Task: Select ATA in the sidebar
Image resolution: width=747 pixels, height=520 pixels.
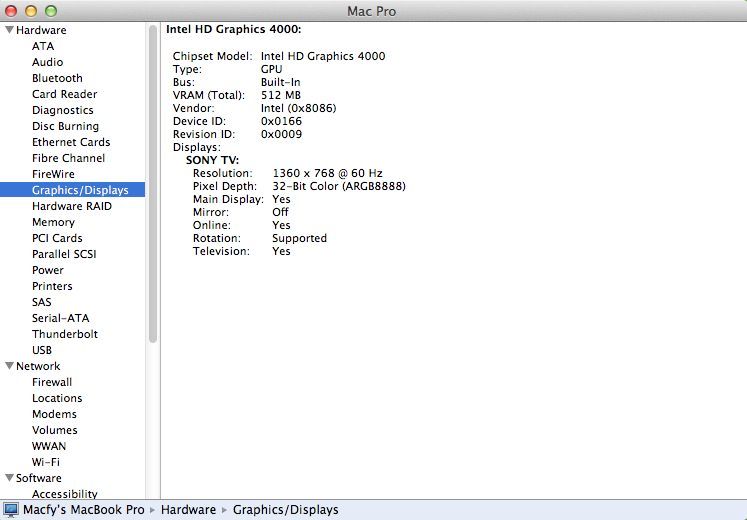Action: tap(43, 46)
